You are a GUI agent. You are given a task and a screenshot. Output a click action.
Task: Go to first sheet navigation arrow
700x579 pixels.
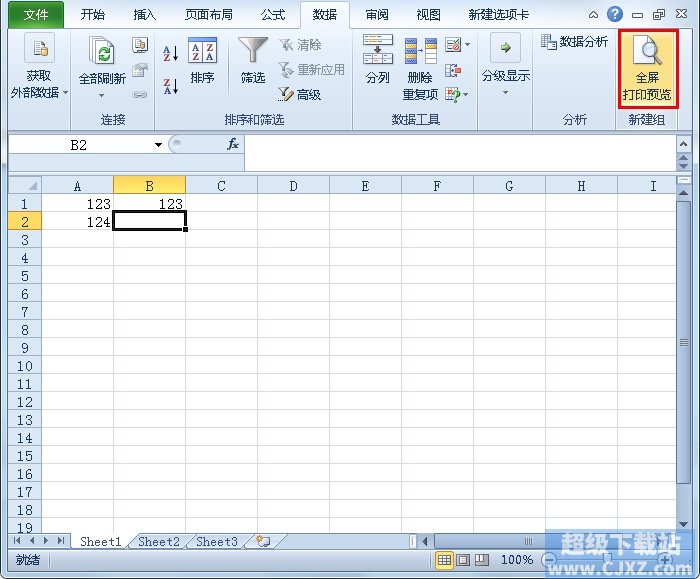pyautogui.click(x=17, y=541)
